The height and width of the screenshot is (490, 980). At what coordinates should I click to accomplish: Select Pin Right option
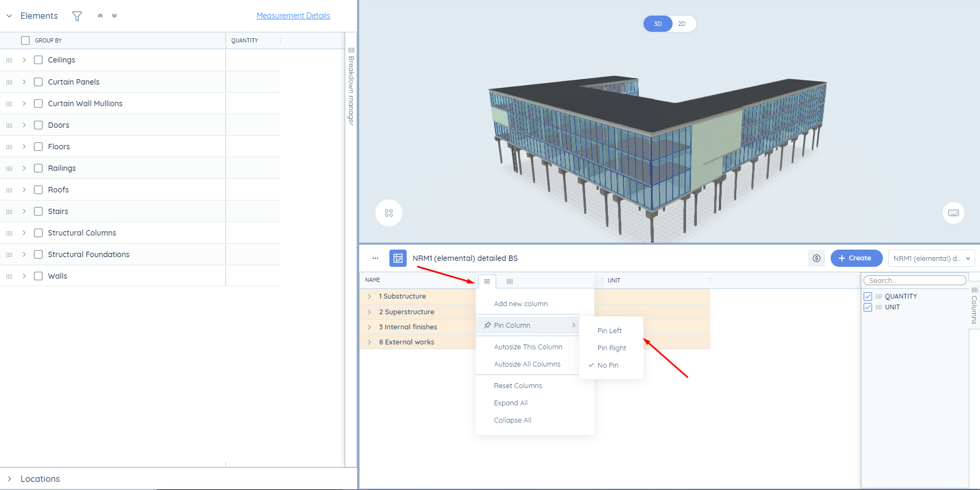pyautogui.click(x=612, y=348)
